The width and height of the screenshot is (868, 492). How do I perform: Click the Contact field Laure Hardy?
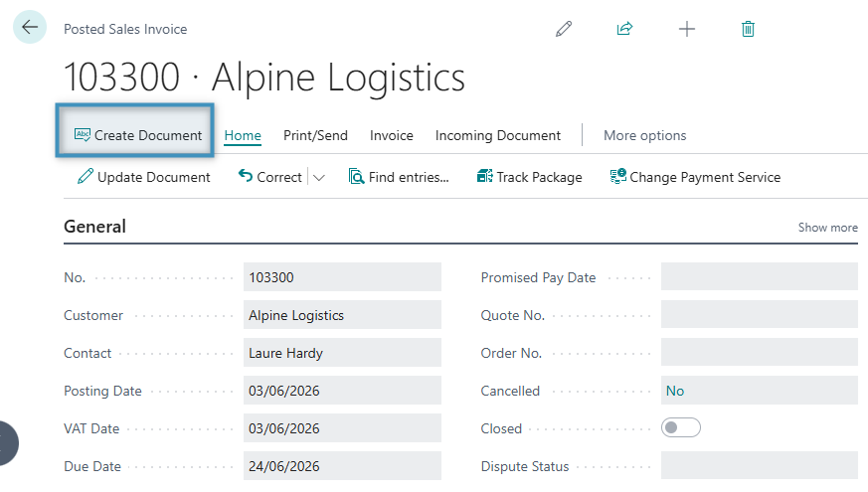click(342, 353)
